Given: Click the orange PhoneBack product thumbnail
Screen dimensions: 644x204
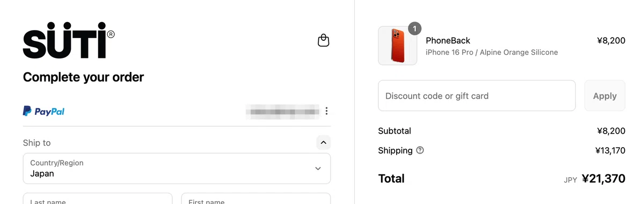Looking at the screenshot, I should (x=398, y=46).
